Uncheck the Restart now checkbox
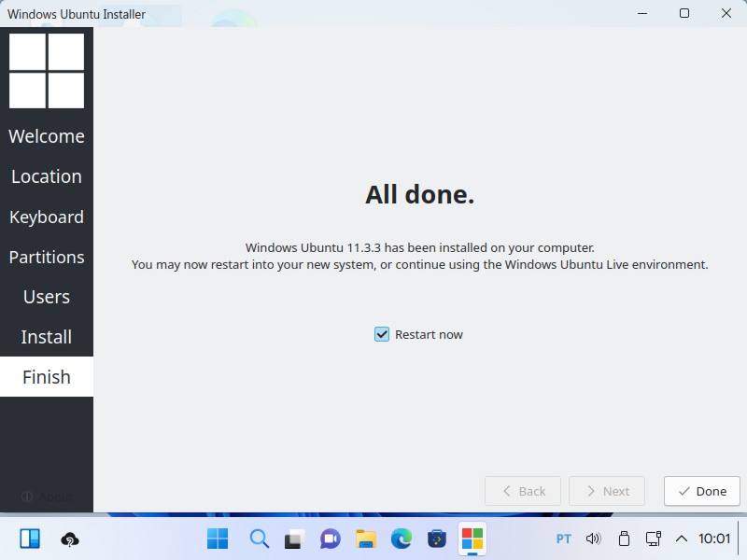The image size is (747, 560). [x=382, y=334]
